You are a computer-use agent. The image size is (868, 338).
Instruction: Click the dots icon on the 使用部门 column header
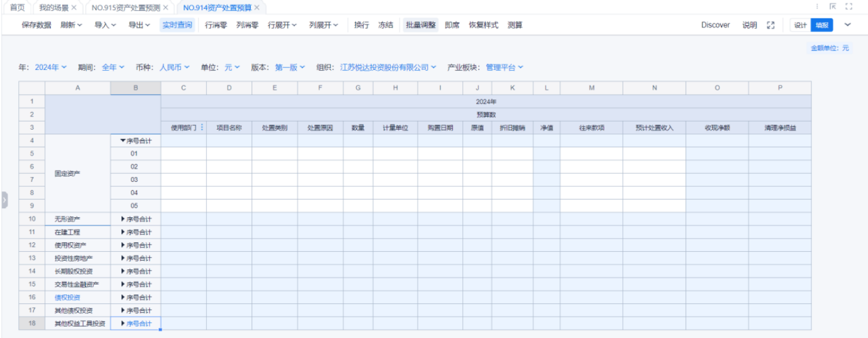[x=202, y=128]
